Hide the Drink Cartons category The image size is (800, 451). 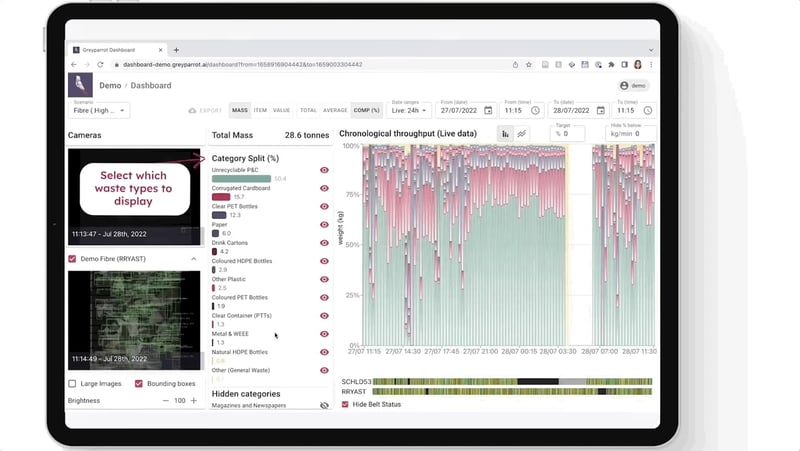(x=324, y=243)
